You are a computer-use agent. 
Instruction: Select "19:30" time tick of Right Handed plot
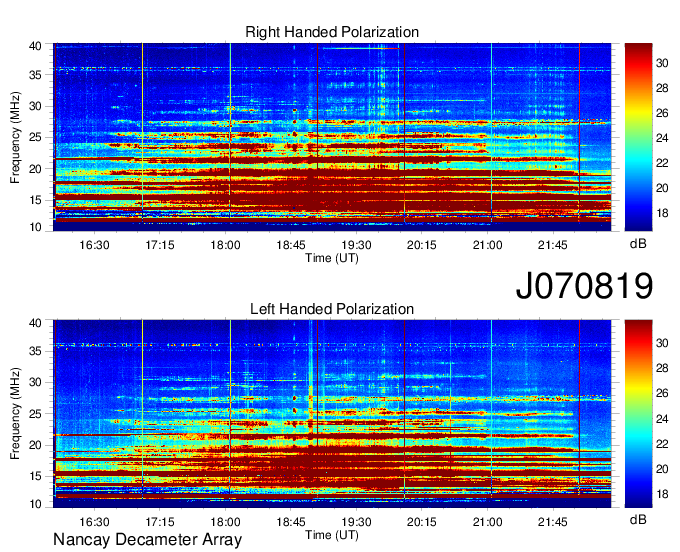(356, 245)
